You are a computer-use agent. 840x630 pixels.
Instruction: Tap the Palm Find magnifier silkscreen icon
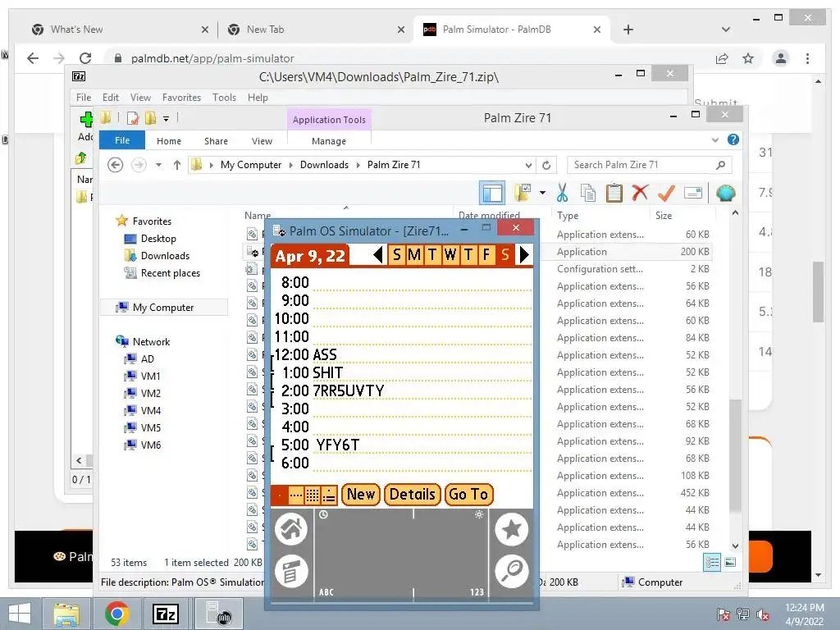pos(512,571)
